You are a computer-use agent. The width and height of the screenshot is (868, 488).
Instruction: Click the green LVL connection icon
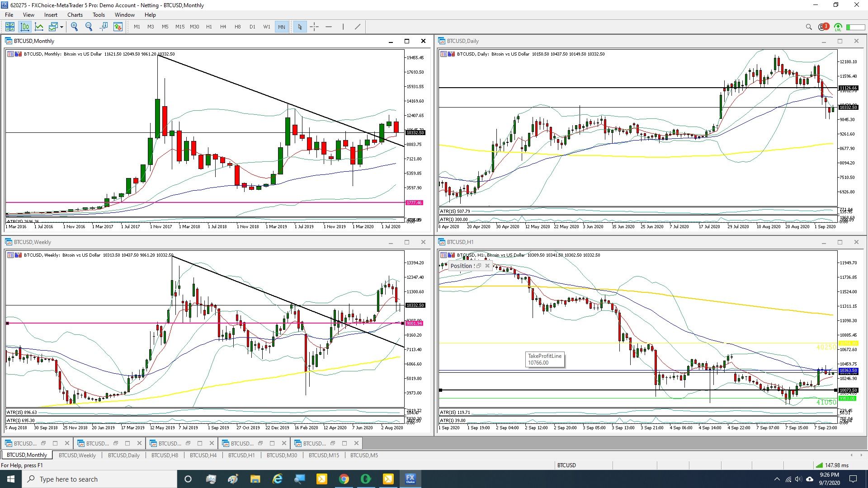pyautogui.click(x=838, y=27)
